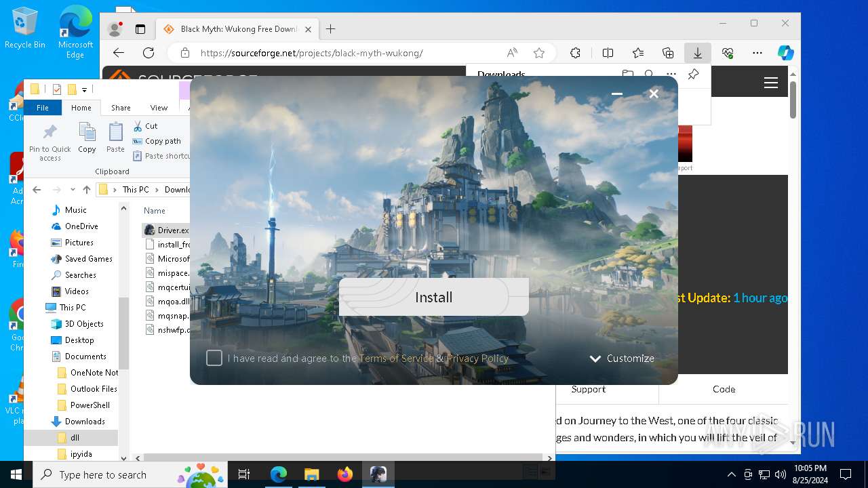
Task: Select mqoa.dll file in list
Action: pos(167,302)
